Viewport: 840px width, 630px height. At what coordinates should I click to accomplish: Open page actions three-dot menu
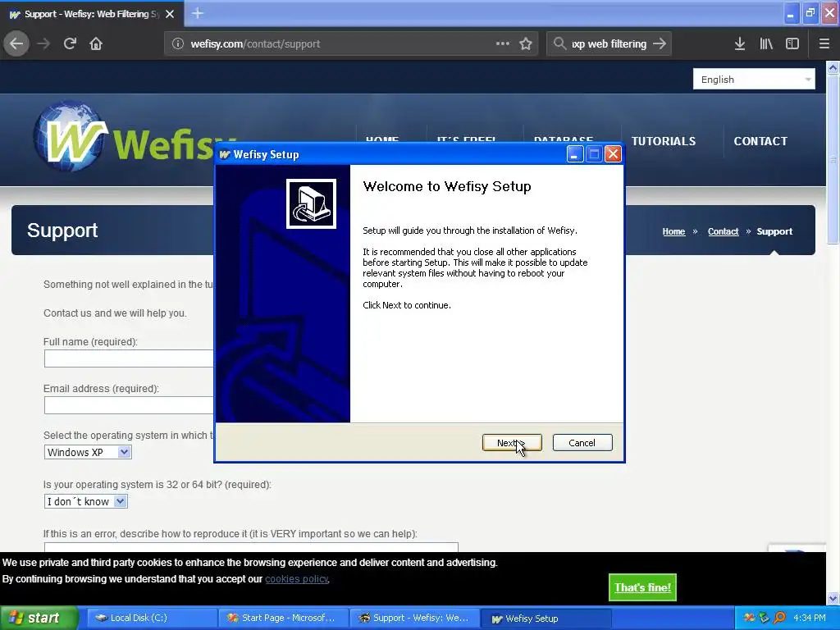(x=503, y=44)
